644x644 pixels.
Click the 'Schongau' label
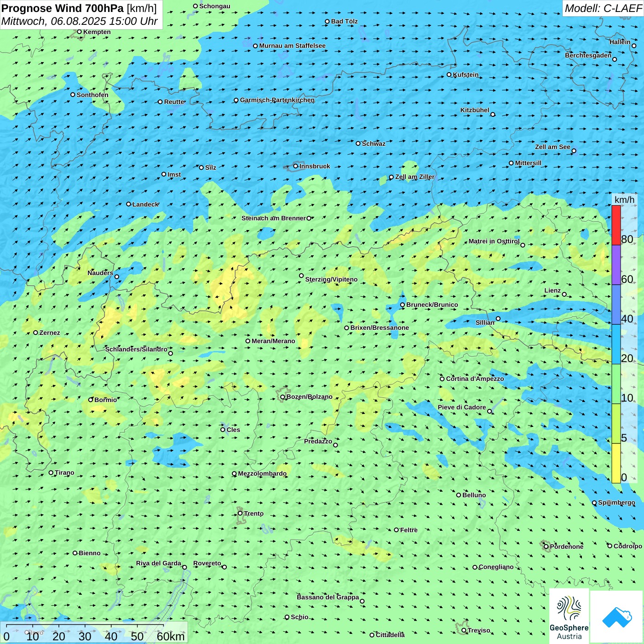215,6
